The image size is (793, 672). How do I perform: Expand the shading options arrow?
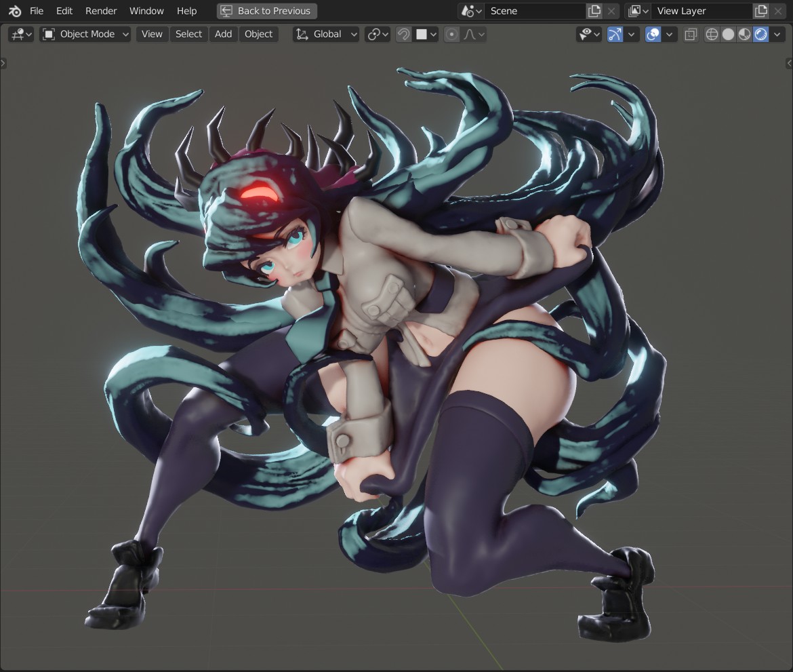point(777,34)
